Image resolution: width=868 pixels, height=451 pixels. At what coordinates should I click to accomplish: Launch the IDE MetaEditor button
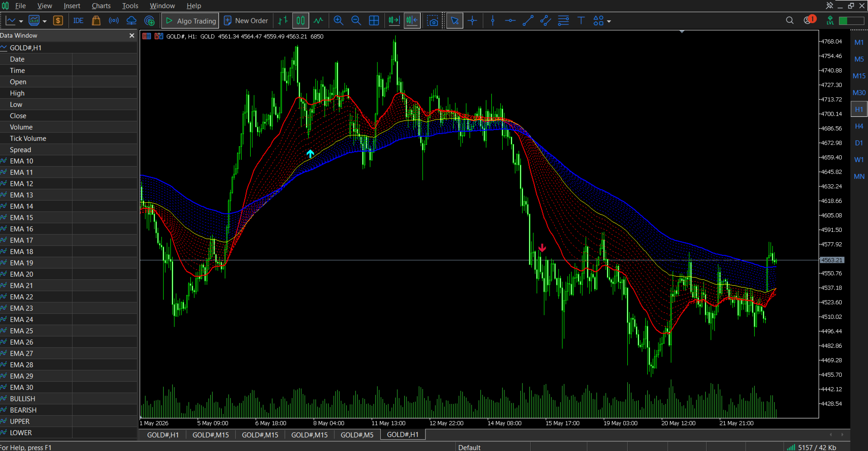click(78, 21)
